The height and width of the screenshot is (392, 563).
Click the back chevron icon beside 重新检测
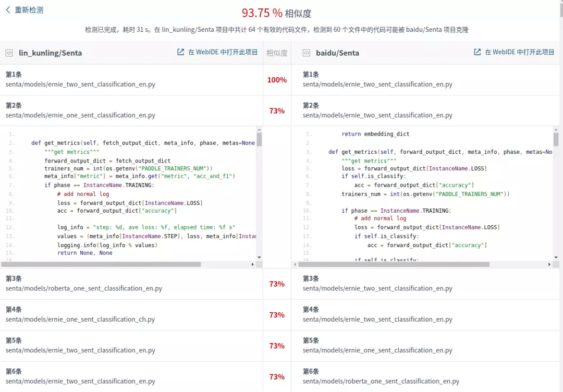coord(8,10)
